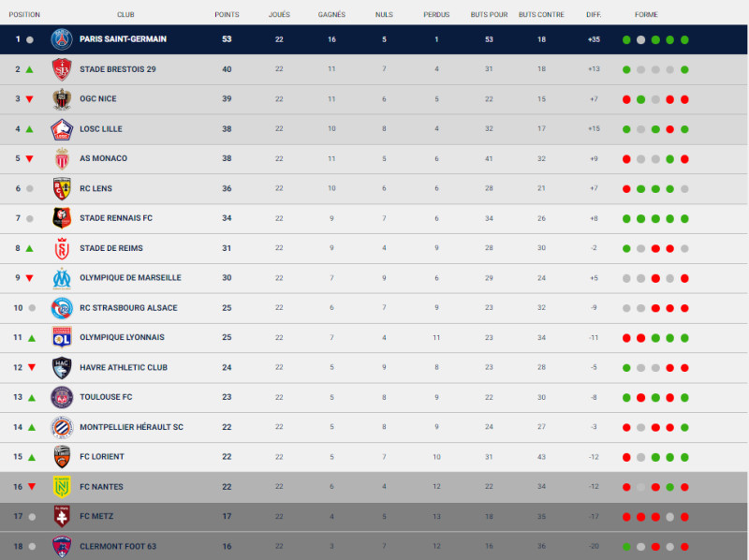Click the red down arrow beside OGC Nice
Screen dimensions: 749x560
coord(30,99)
